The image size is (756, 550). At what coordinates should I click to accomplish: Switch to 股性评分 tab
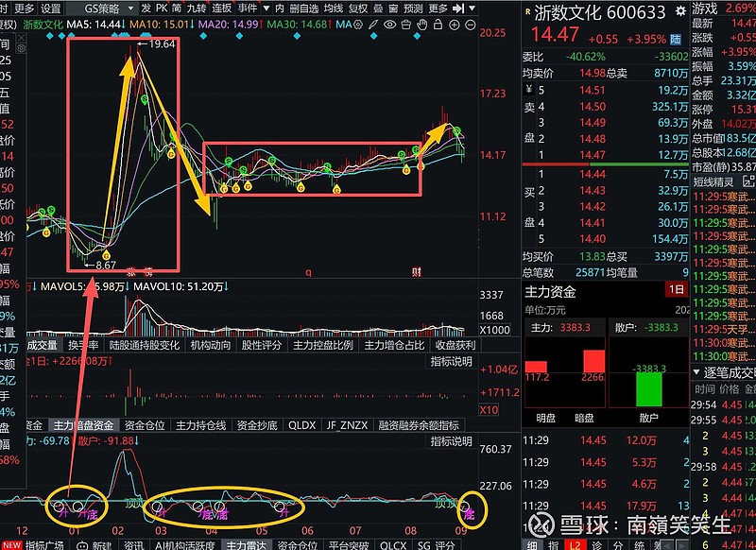point(262,345)
